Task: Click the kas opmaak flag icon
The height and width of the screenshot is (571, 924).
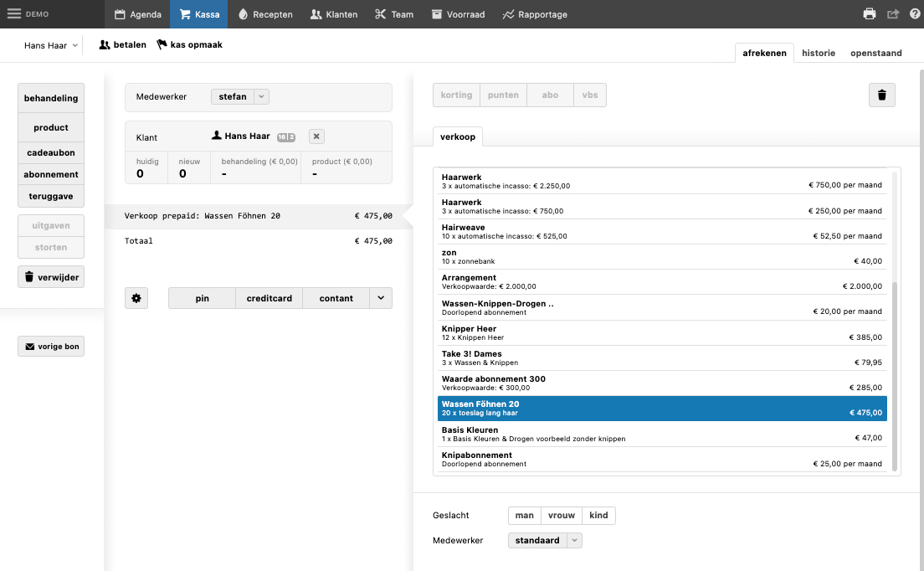Action: click(x=162, y=45)
